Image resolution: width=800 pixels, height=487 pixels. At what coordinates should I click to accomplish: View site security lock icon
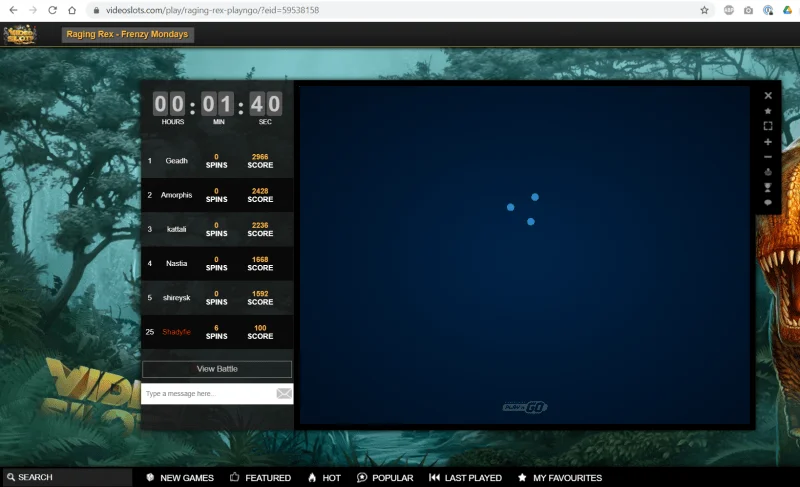tap(96, 10)
